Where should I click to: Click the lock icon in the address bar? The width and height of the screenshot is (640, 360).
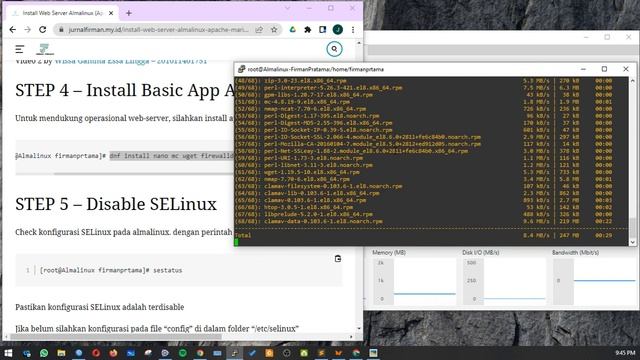[x=61, y=30]
